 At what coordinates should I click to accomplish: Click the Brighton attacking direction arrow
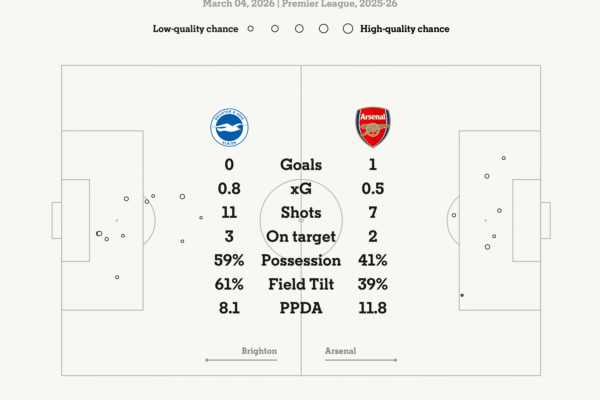pos(240,359)
